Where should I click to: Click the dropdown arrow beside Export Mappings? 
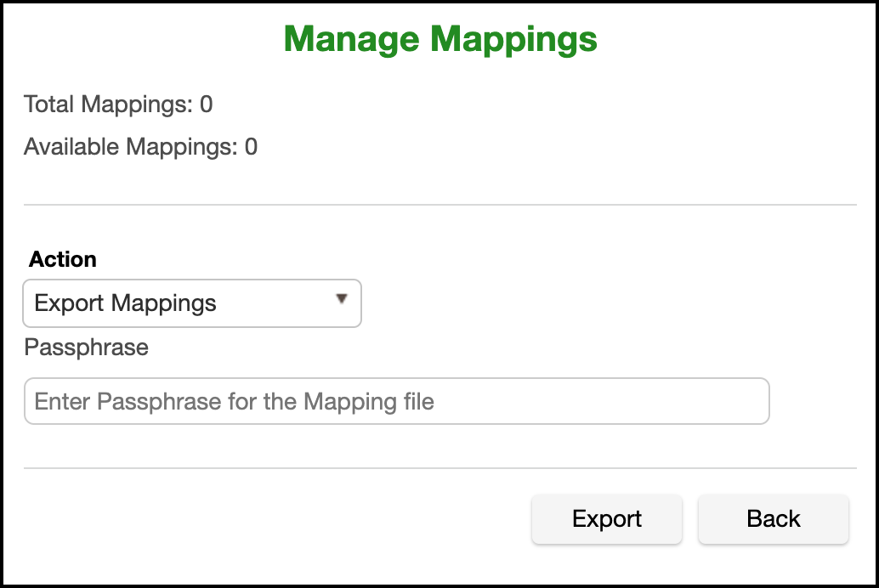coord(342,299)
